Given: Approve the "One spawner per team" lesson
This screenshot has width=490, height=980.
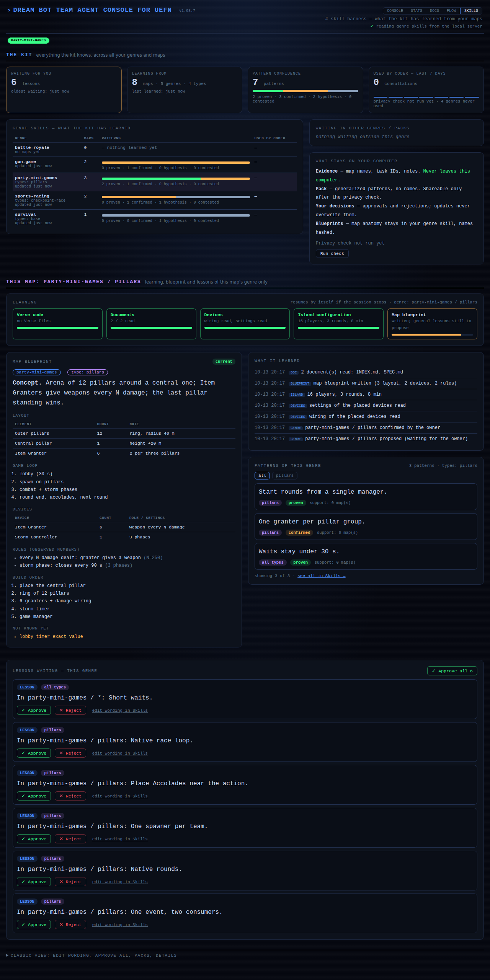Looking at the screenshot, I should coord(34,839).
